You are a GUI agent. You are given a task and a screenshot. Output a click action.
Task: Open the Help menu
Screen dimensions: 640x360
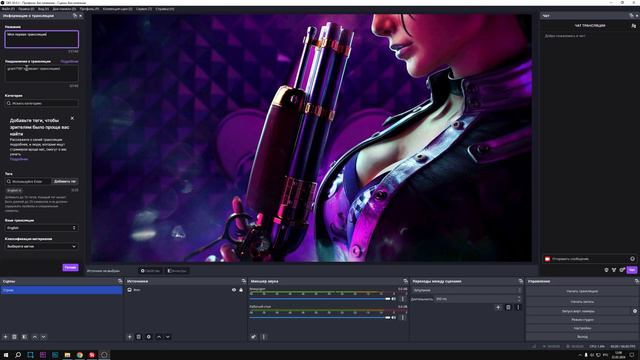click(x=164, y=9)
